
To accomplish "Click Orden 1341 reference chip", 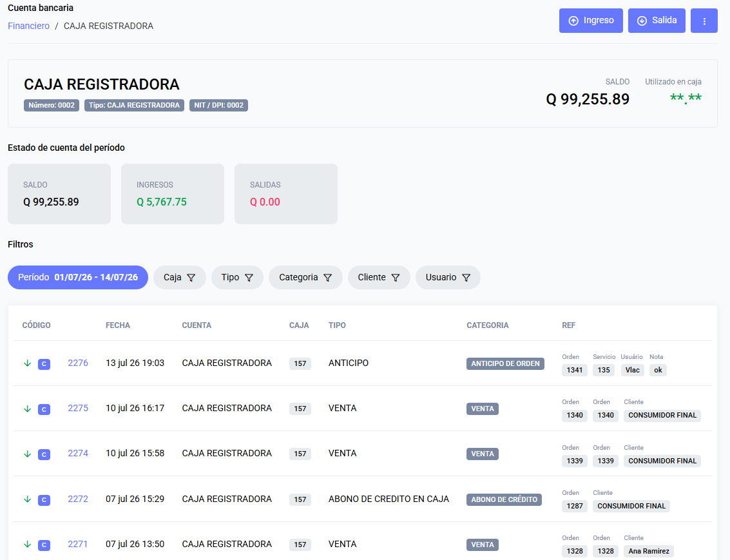I will [x=575, y=370].
